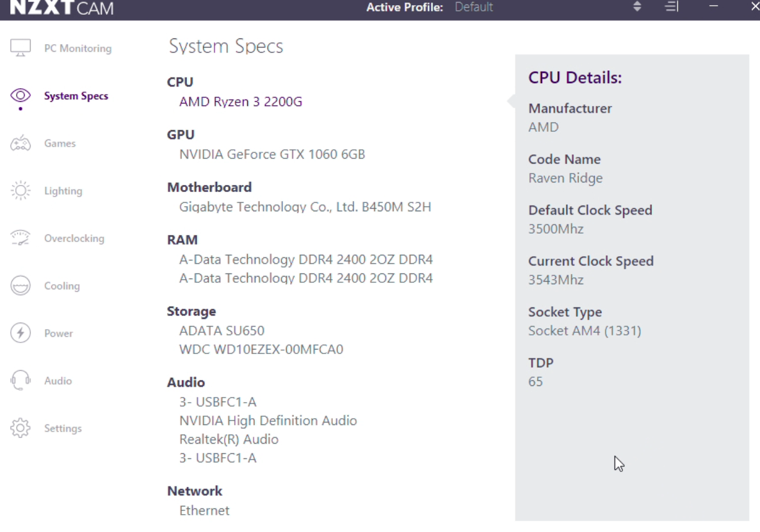Image resolution: width=760 pixels, height=532 pixels.
Task: Click the Lighting sun icon
Action: click(x=20, y=191)
